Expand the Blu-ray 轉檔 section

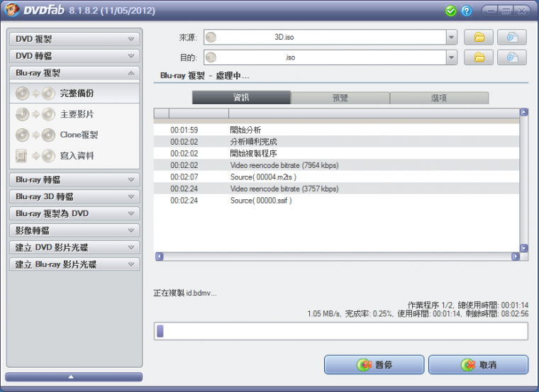(x=74, y=179)
